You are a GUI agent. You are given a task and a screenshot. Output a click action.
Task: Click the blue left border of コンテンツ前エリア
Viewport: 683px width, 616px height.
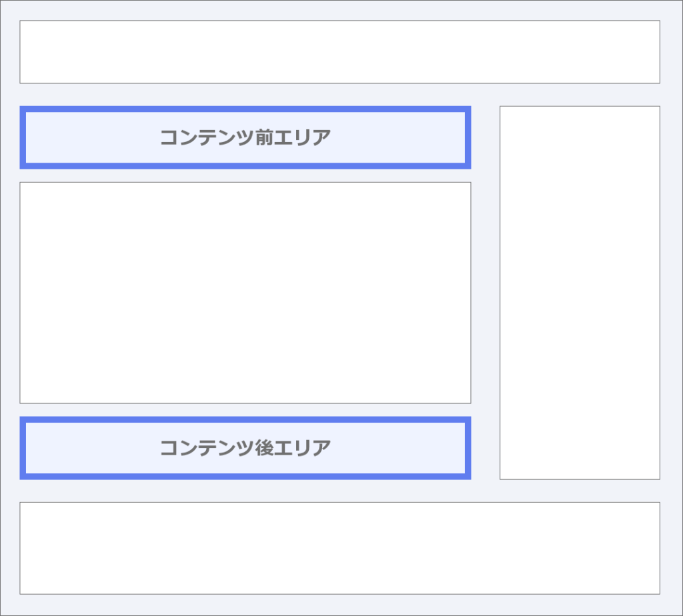23,138
